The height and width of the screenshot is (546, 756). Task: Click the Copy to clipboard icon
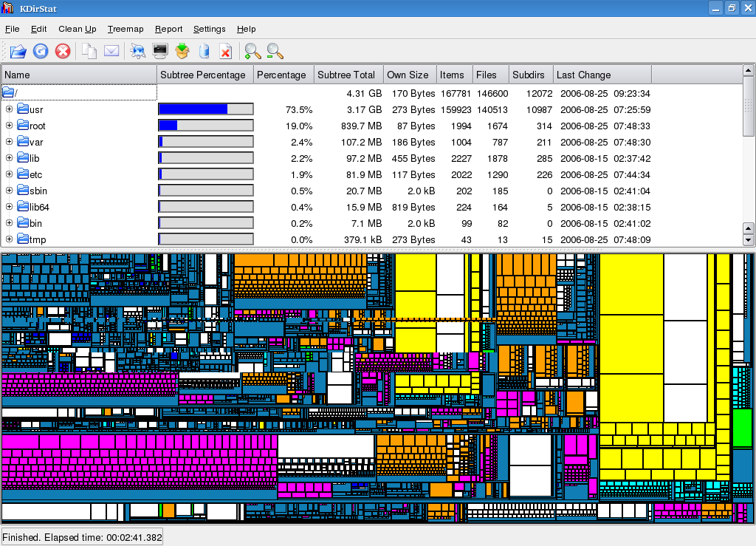89,51
